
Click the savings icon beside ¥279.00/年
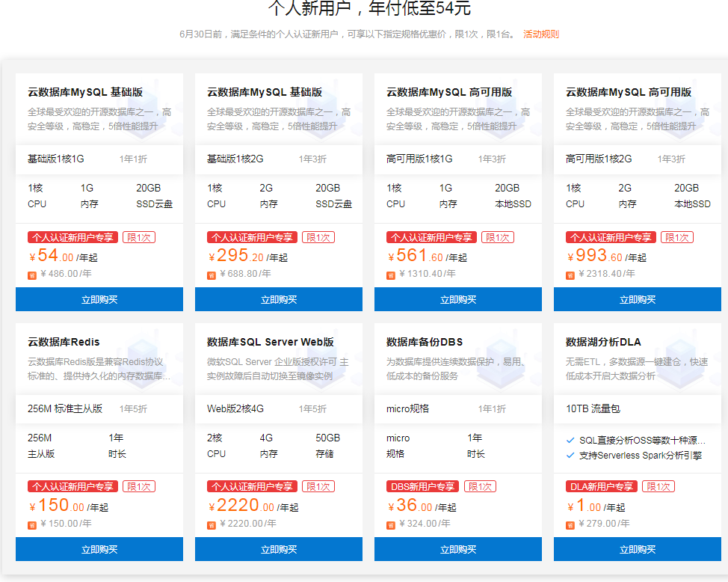click(x=570, y=525)
